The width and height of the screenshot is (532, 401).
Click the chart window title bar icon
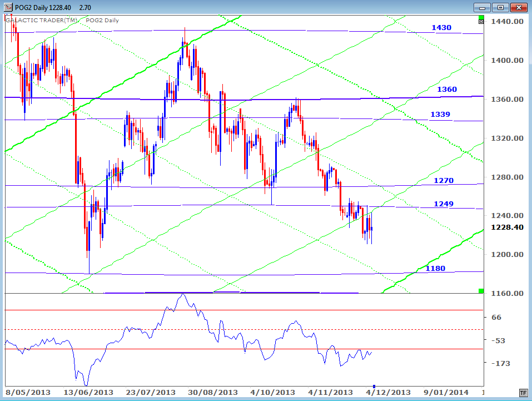point(8,7)
